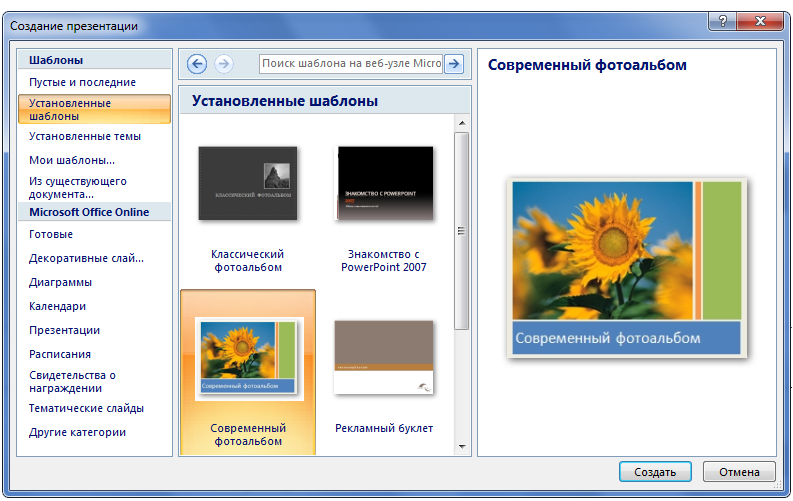Click the Создать button
The width and height of the screenshot is (793, 501).
click(x=655, y=472)
